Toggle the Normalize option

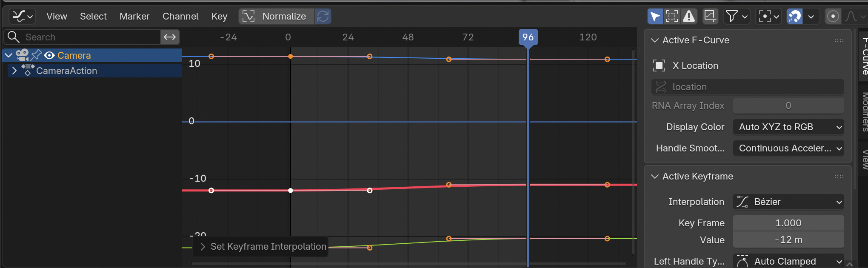(x=277, y=17)
